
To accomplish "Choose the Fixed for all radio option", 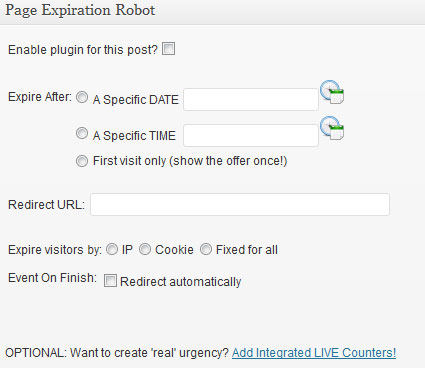I will [206, 249].
